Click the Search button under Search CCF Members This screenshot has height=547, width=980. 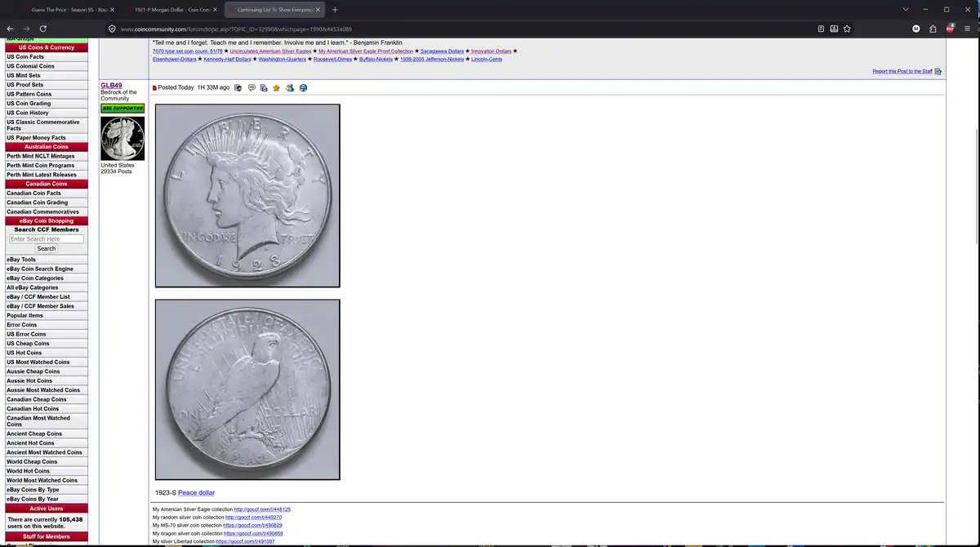pos(47,249)
